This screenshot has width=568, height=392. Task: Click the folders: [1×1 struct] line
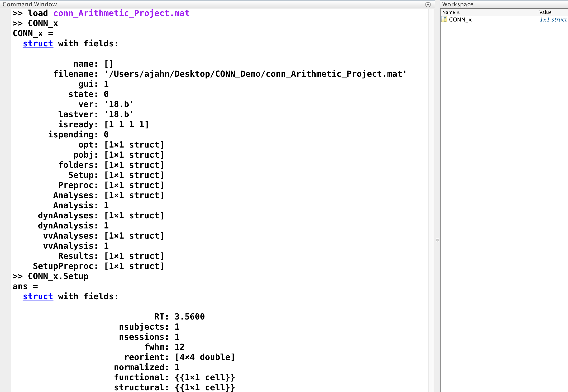click(111, 165)
